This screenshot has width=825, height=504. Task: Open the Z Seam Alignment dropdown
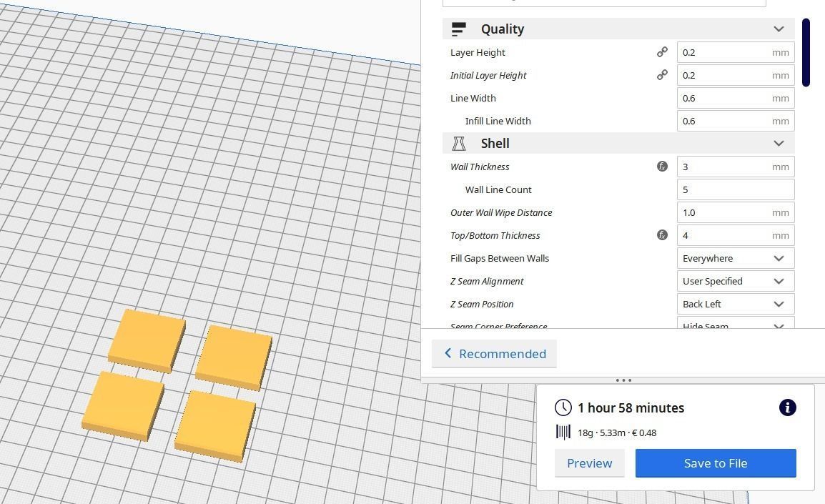tap(735, 281)
